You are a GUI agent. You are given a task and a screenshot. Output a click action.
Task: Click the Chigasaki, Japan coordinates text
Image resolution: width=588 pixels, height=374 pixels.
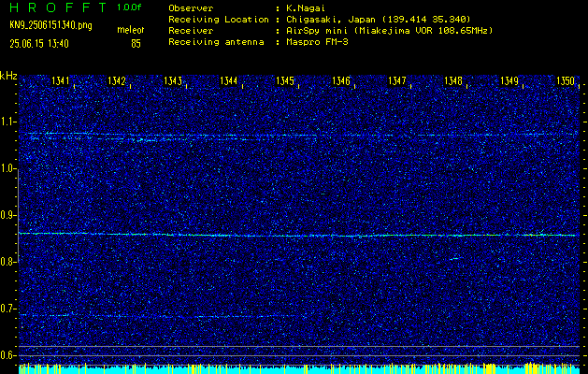(x=378, y=20)
